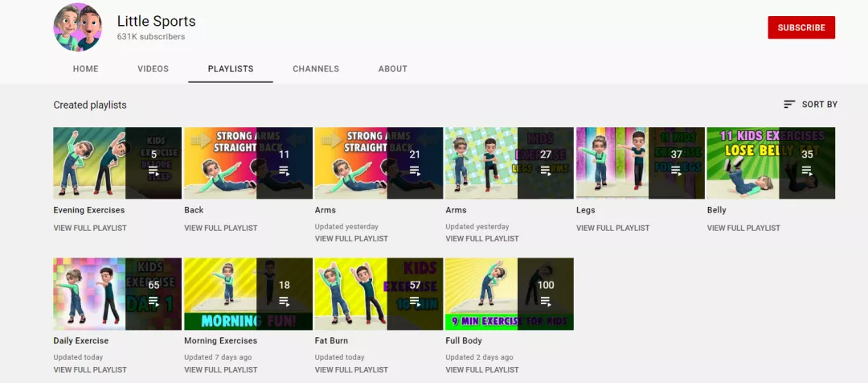Click the Fat Burn playlist title
868x383 pixels.
coord(331,341)
